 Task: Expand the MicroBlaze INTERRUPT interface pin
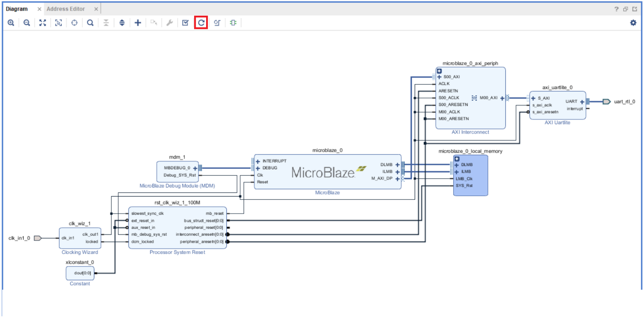point(258,161)
